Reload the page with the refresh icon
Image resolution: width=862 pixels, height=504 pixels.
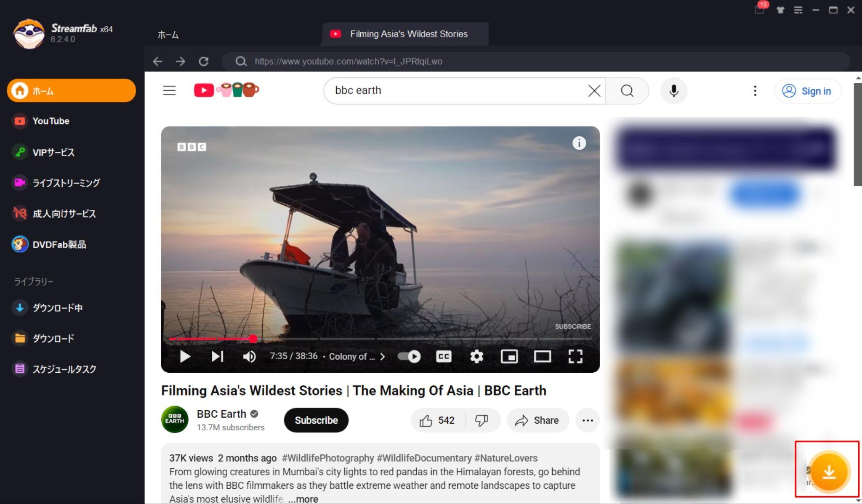coord(204,61)
